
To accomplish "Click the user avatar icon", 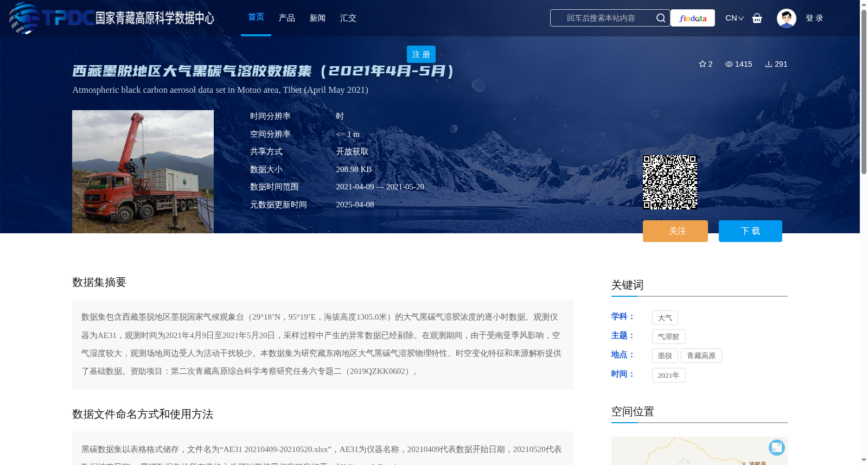I will coord(787,18).
